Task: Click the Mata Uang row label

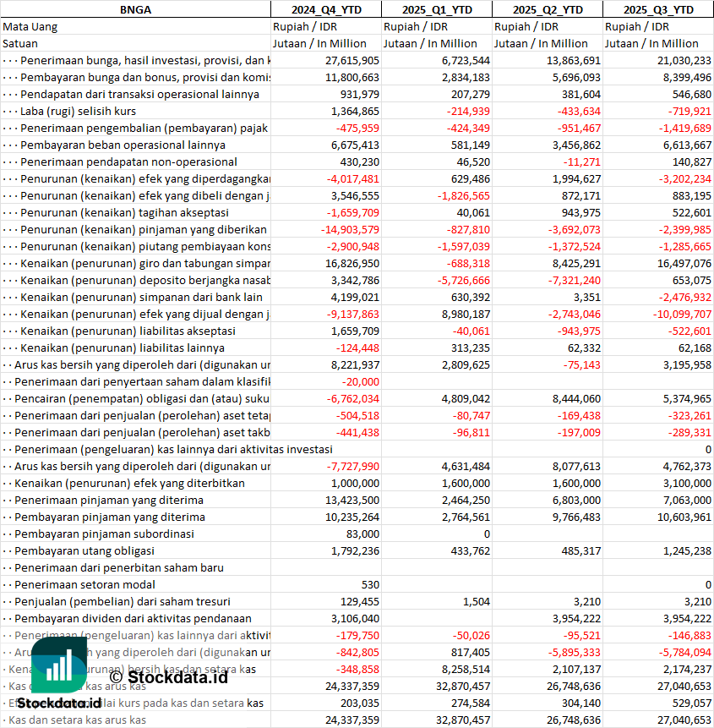Action: click(x=30, y=27)
